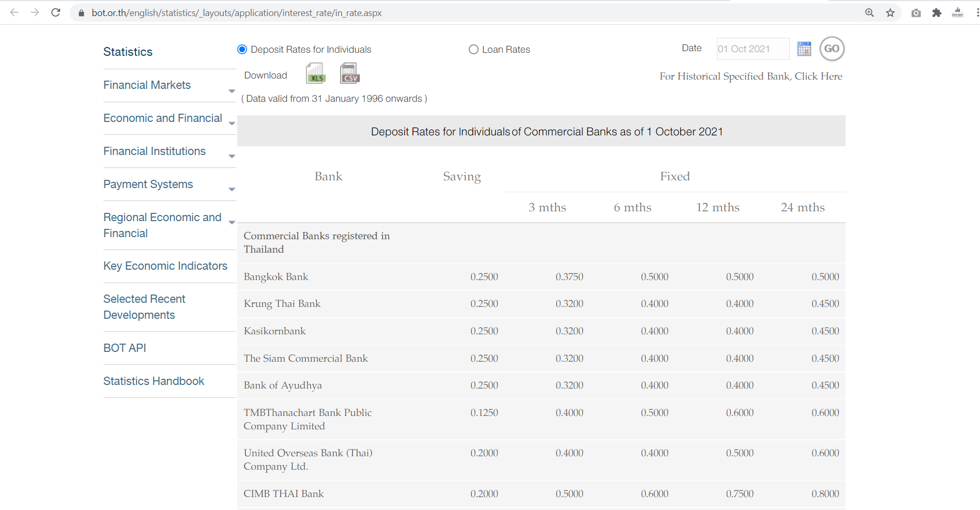Open browser zoom magnifier icon
Screen dimensions: 980x510
pyautogui.click(x=869, y=13)
